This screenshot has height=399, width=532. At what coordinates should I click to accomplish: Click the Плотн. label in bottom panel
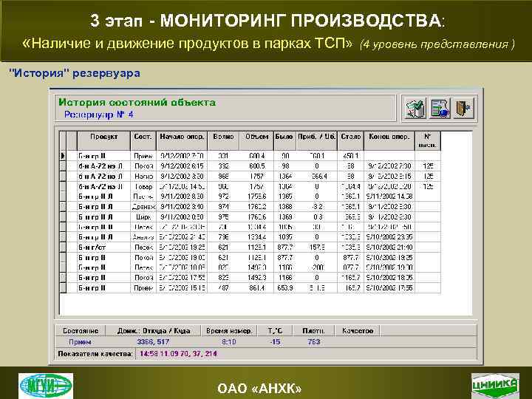click(313, 331)
